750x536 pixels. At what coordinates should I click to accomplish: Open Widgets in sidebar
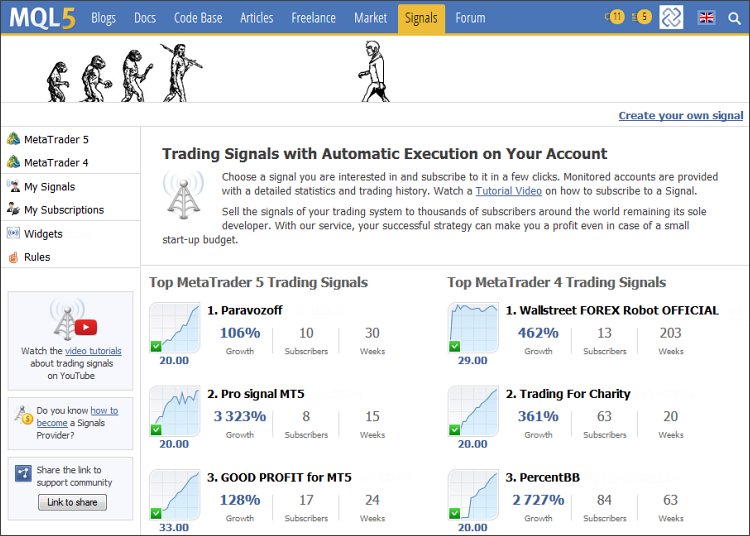(43, 234)
